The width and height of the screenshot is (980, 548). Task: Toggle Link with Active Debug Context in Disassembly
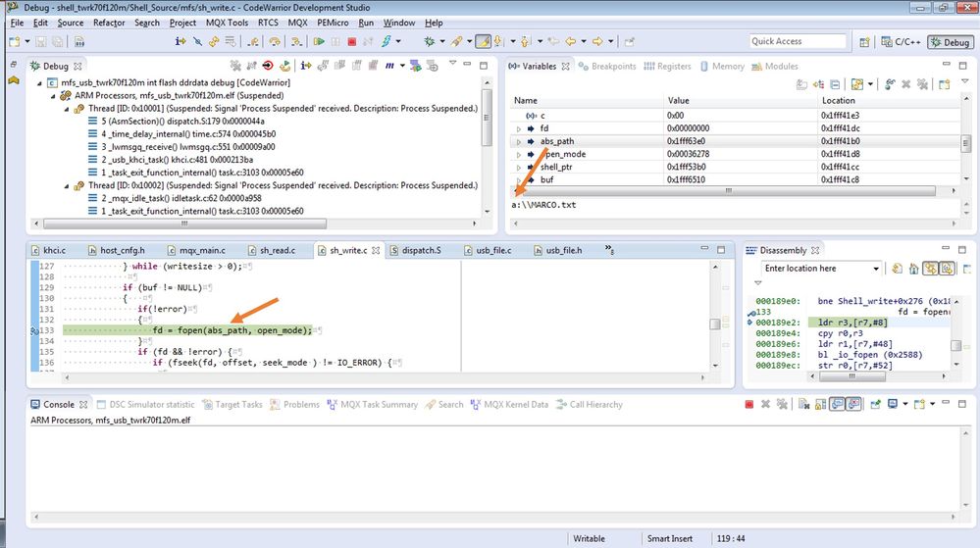pyautogui.click(x=931, y=268)
